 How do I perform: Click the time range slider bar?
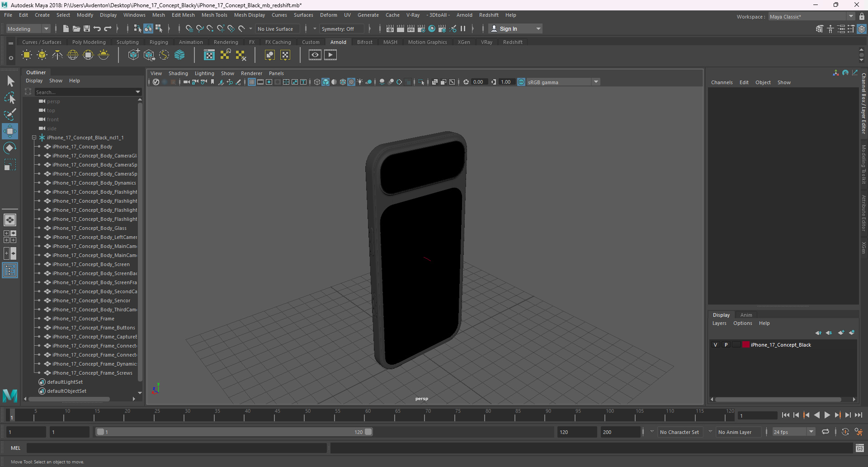coord(234,432)
